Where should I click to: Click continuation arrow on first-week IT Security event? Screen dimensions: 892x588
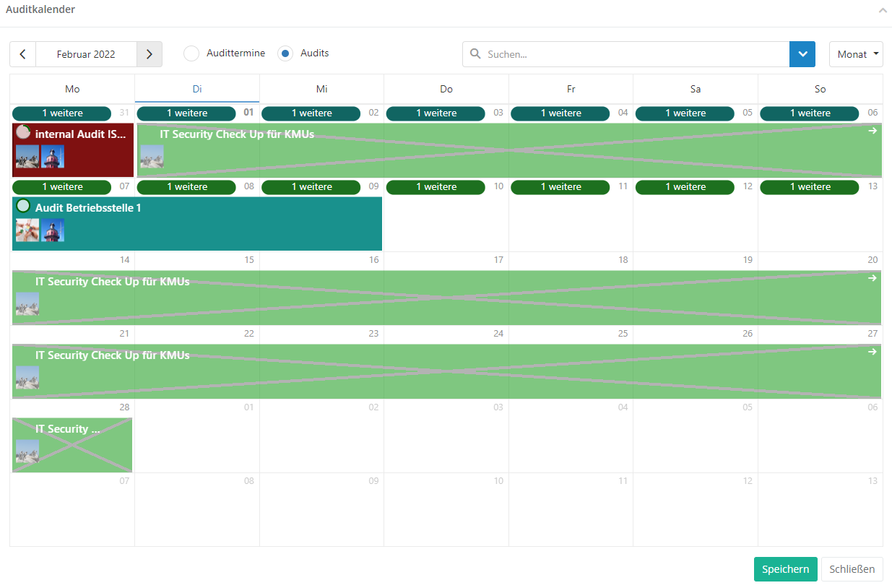click(872, 131)
